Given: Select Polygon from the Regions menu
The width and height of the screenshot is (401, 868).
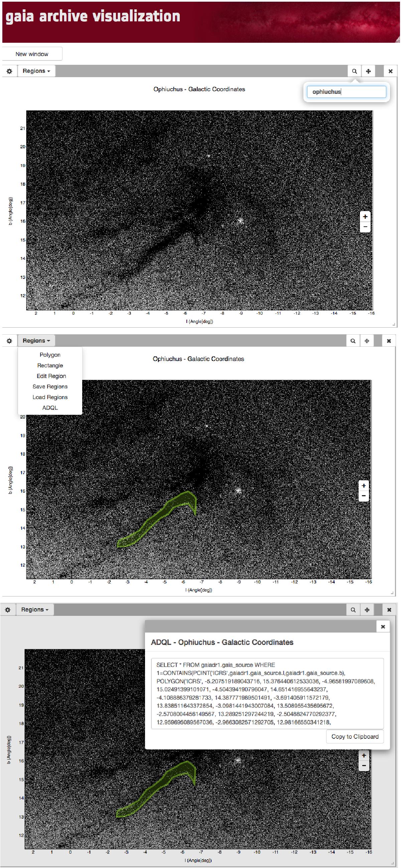Looking at the screenshot, I should [50, 355].
